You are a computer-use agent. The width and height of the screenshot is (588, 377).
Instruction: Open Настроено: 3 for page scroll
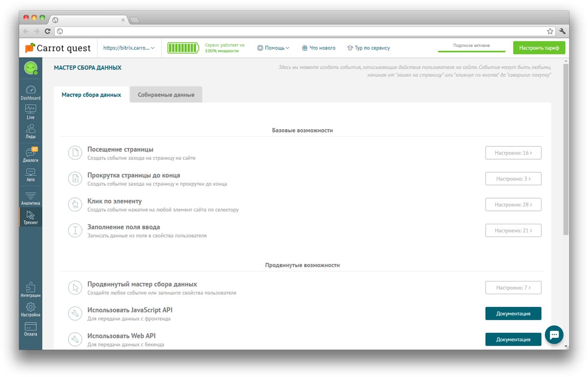[x=513, y=179]
